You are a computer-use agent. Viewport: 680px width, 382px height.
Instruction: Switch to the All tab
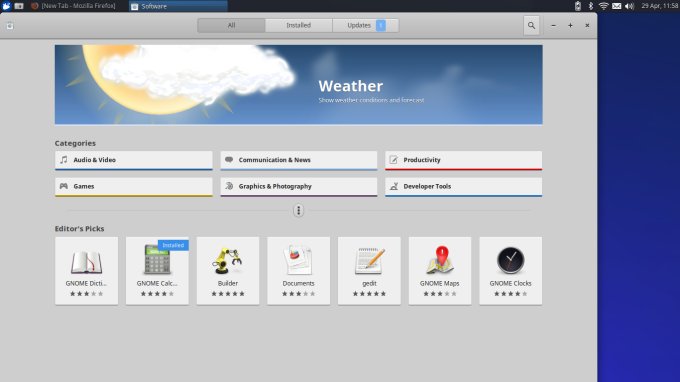click(232, 26)
